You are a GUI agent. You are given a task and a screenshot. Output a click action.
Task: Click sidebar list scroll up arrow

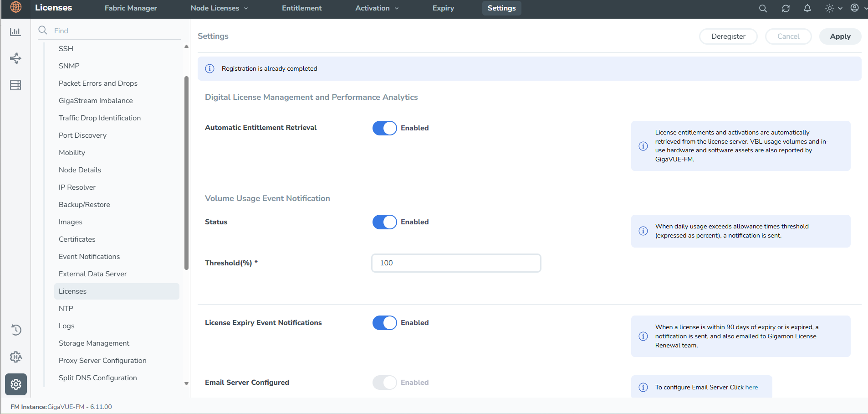(186, 47)
